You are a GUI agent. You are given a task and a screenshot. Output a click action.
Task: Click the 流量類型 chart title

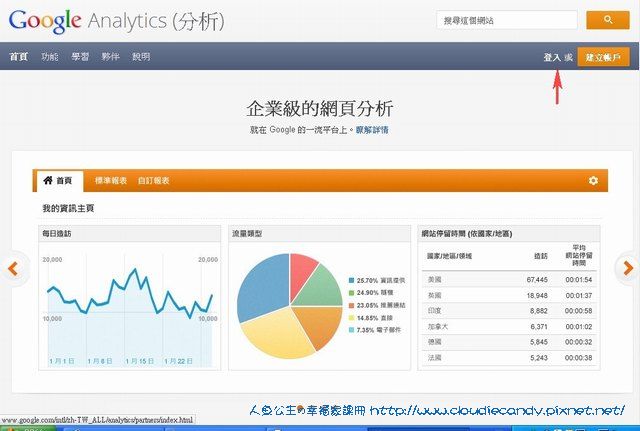[247, 233]
